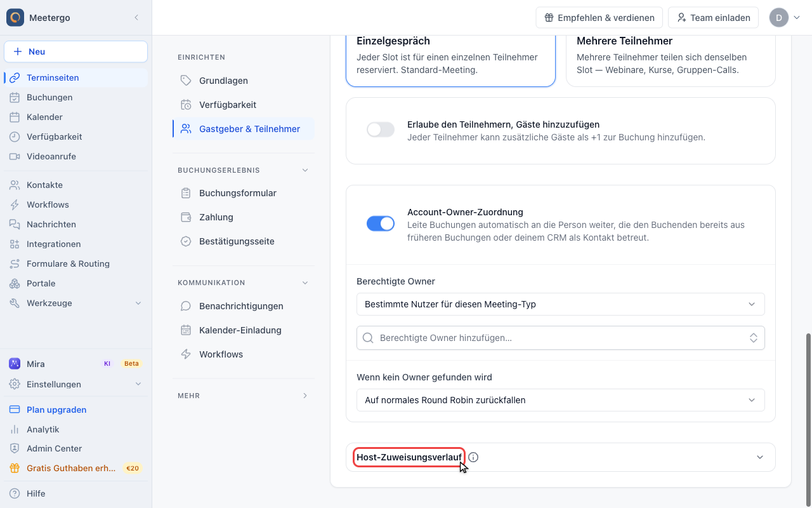Open Videoanrufe camera icon in sidebar
This screenshot has width=812, height=508.
(15, 156)
